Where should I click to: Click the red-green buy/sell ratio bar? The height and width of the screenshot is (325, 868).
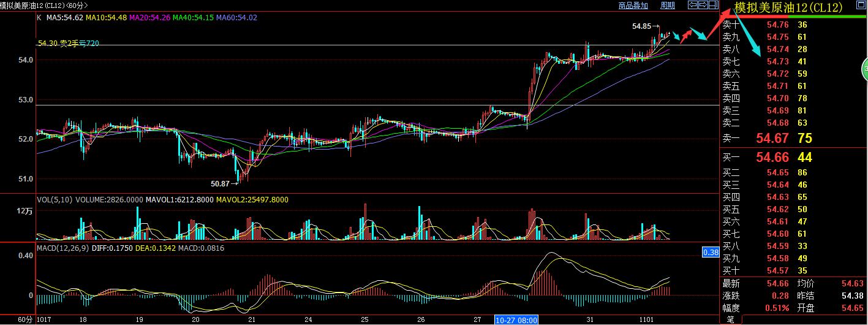(794, 17)
